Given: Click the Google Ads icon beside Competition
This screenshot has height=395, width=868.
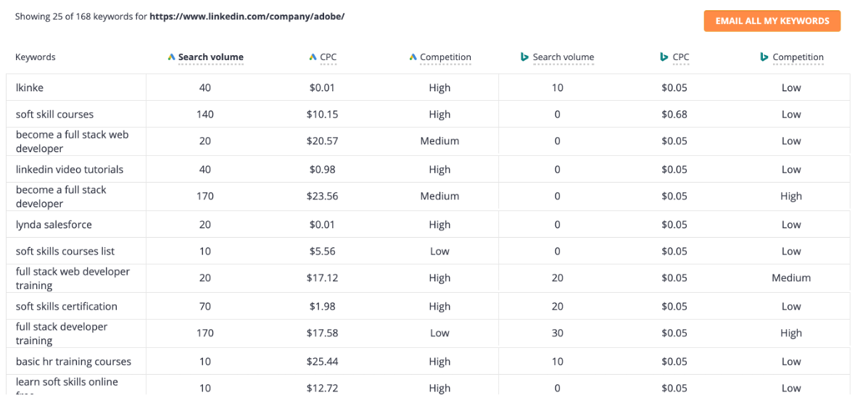Looking at the screenshot, I should coord(413,57).
